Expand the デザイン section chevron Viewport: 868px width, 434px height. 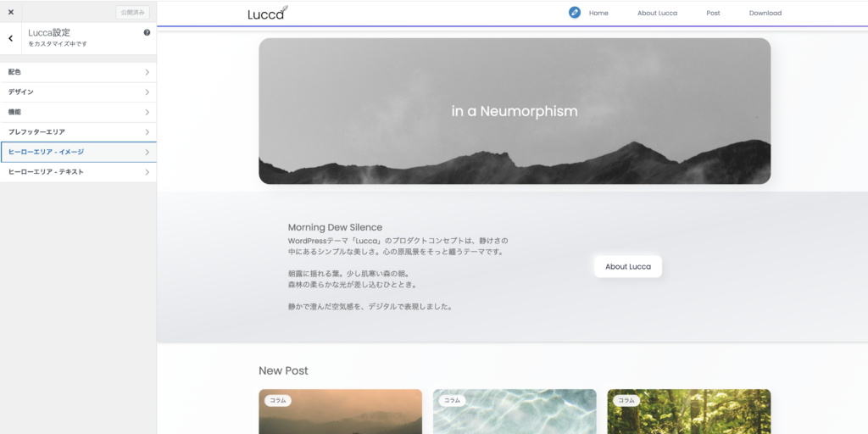(147, 92)
